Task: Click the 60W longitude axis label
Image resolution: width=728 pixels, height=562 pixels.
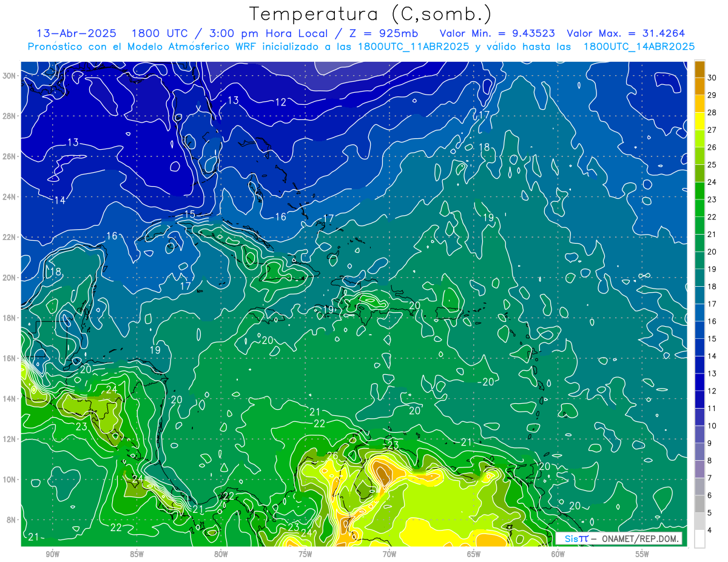Action: click(558, 554)
